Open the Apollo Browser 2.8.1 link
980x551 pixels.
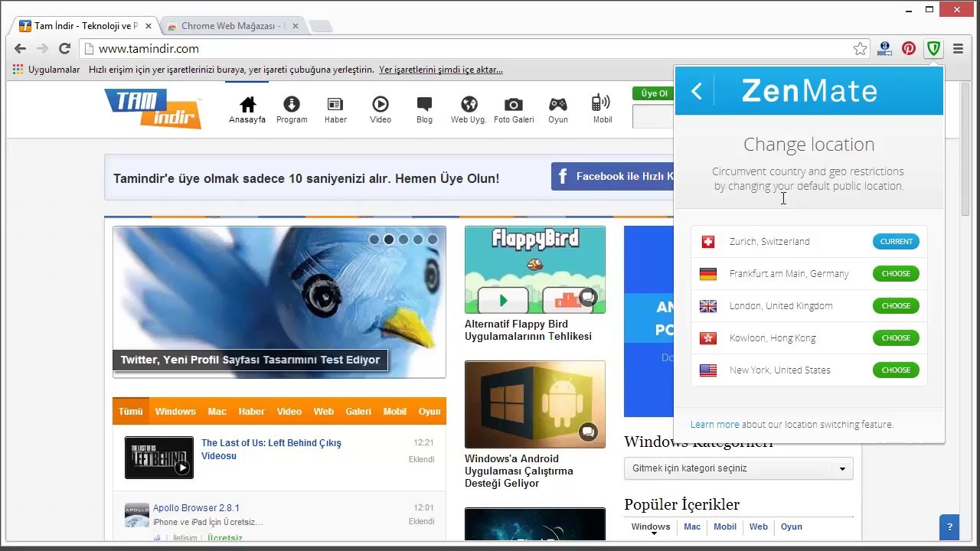tap(196, 508)
